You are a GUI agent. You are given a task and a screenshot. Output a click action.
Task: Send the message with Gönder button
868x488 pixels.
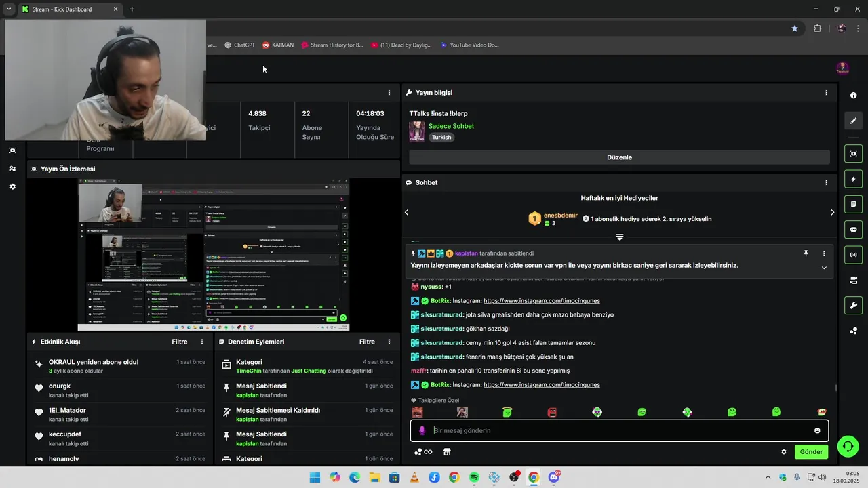[811, 452]
